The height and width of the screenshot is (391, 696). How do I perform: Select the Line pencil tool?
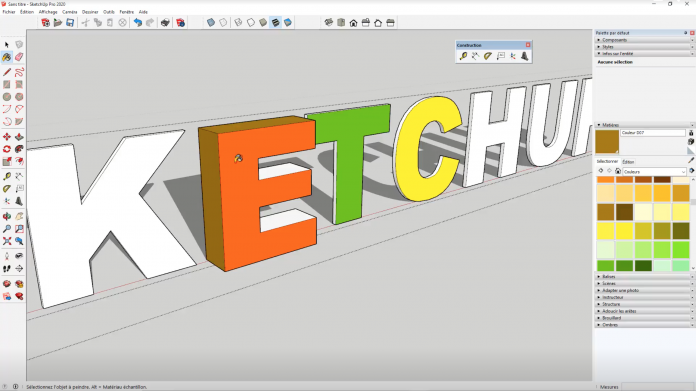coord(7,72)
